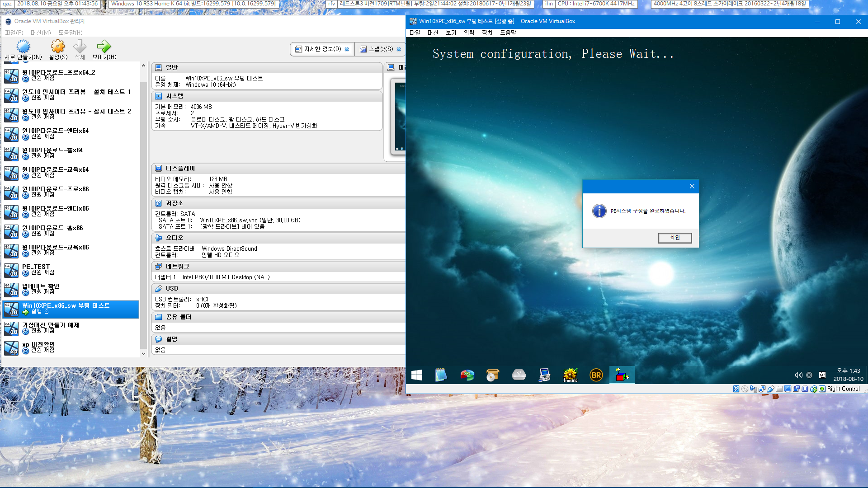Select the 'xp 버전확인' virtual machine
868x488 pixels.
click(x=71, y=348)
